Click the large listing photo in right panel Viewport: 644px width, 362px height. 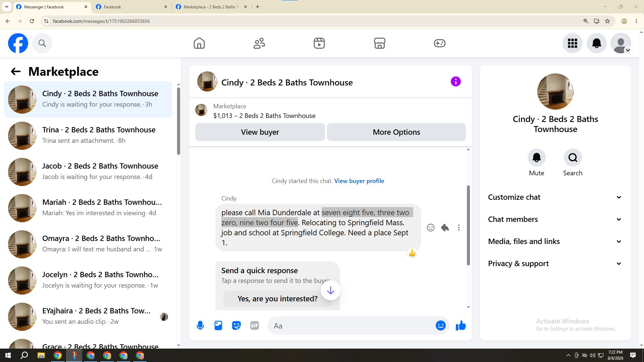tap(555, 92)
